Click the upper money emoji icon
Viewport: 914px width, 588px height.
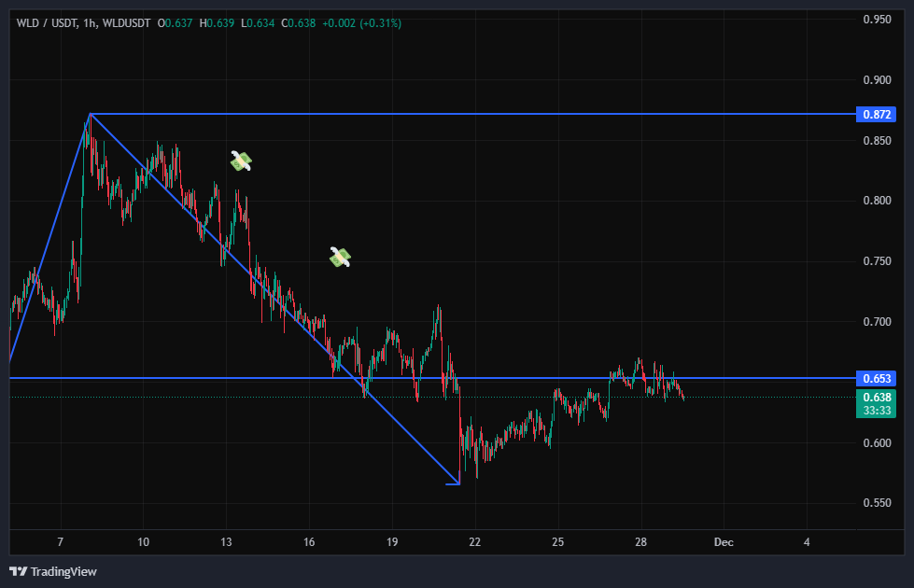tap(242, 161)
